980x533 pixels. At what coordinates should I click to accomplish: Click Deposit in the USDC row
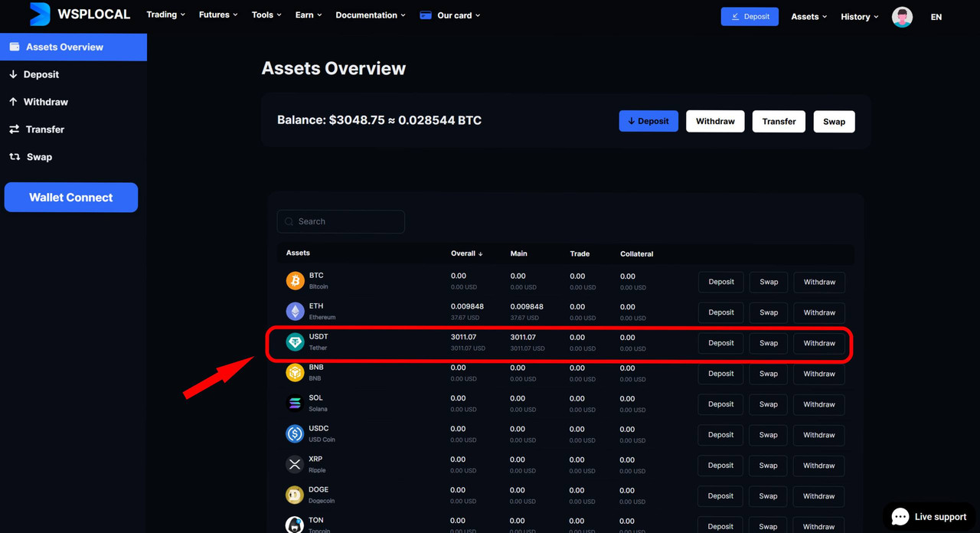(x=720, y=435)
